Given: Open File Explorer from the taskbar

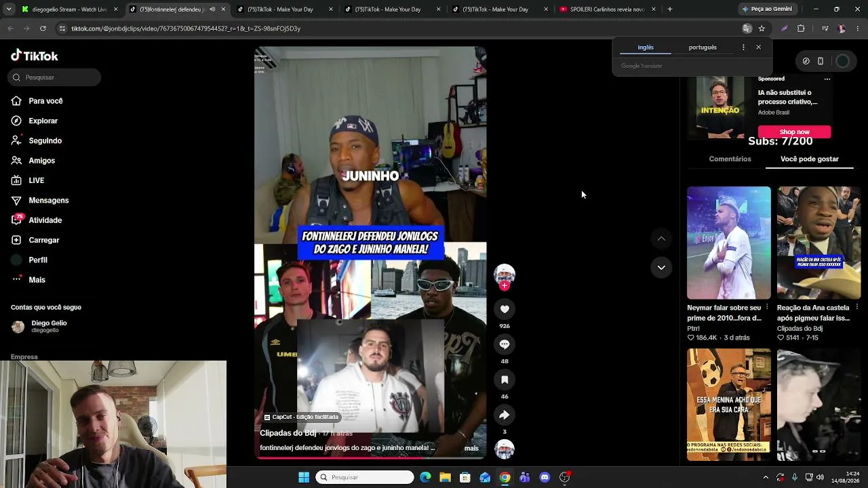Looking at the screenshot, I should 445,477.
